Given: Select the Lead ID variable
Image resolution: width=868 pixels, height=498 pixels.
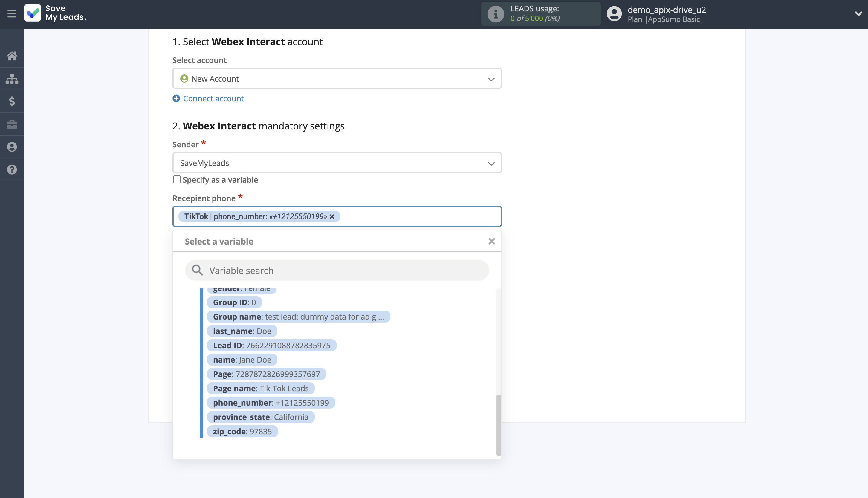Looking at the screenshot, I should point(272,346).
